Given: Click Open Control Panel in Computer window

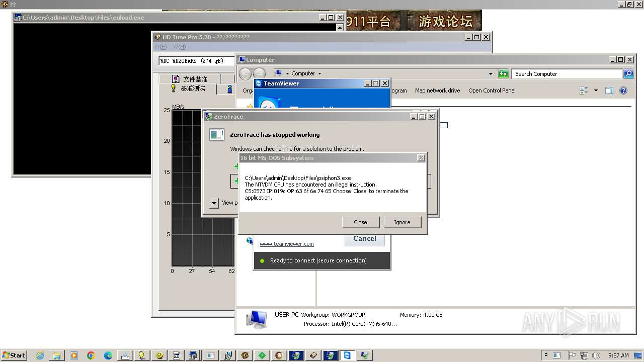Looking at the screenshot, I should (x=492, y=90).
